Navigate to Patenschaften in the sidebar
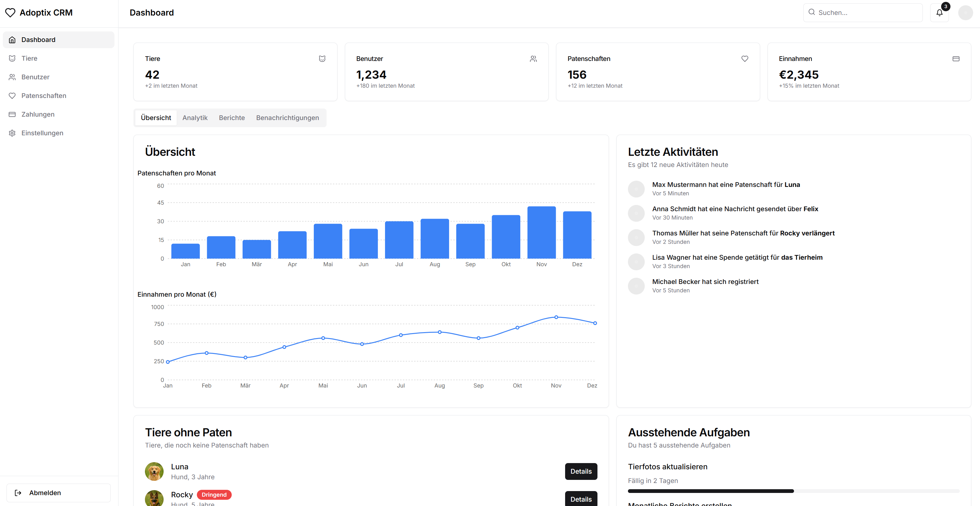This screenshot has width=980, height=506. click(43, 95)
